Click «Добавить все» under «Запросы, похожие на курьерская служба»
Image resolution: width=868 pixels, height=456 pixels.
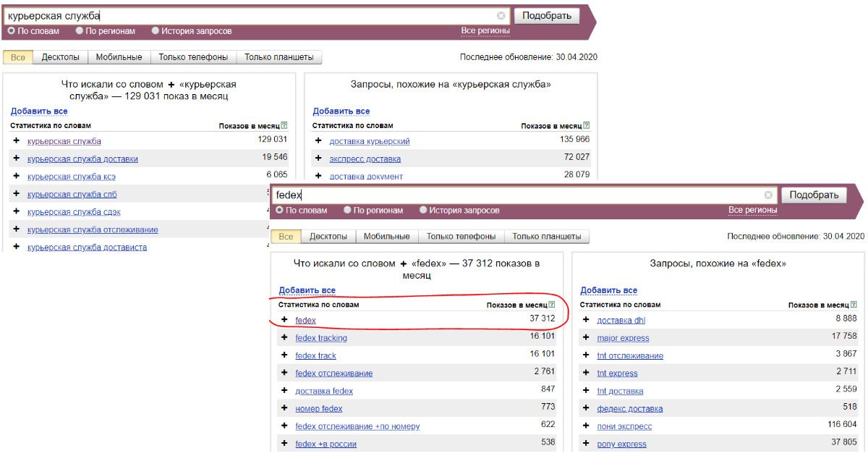341,111
